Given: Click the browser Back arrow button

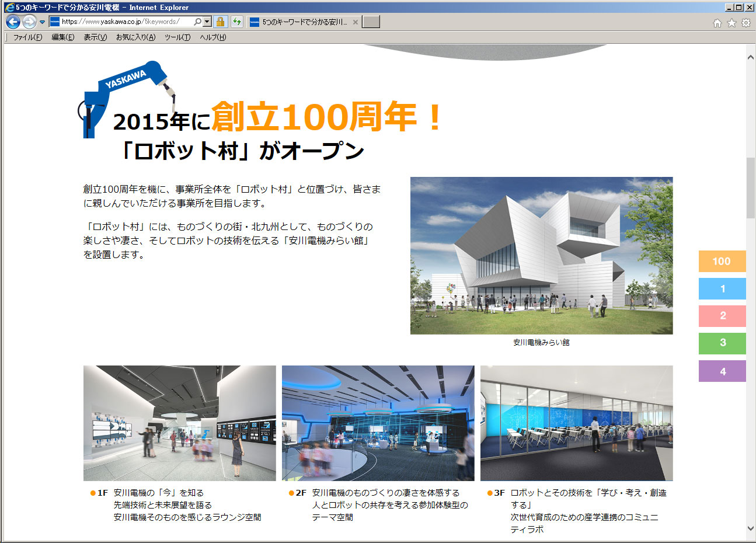Looking at the screenshot, I should [13, 22].
